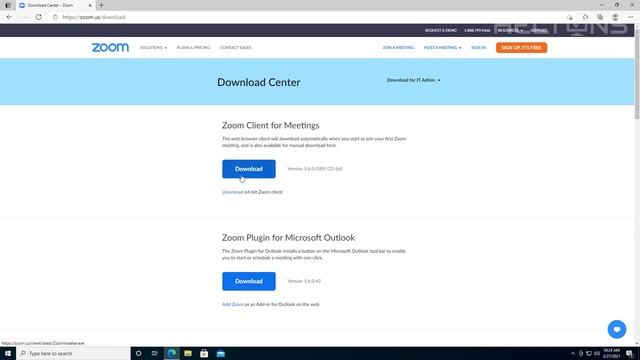This screenshot has width=640, height=360.
Task: Click the page vertical scrollbar thumb
Action: pyautogui.click(x=637, y=73)
